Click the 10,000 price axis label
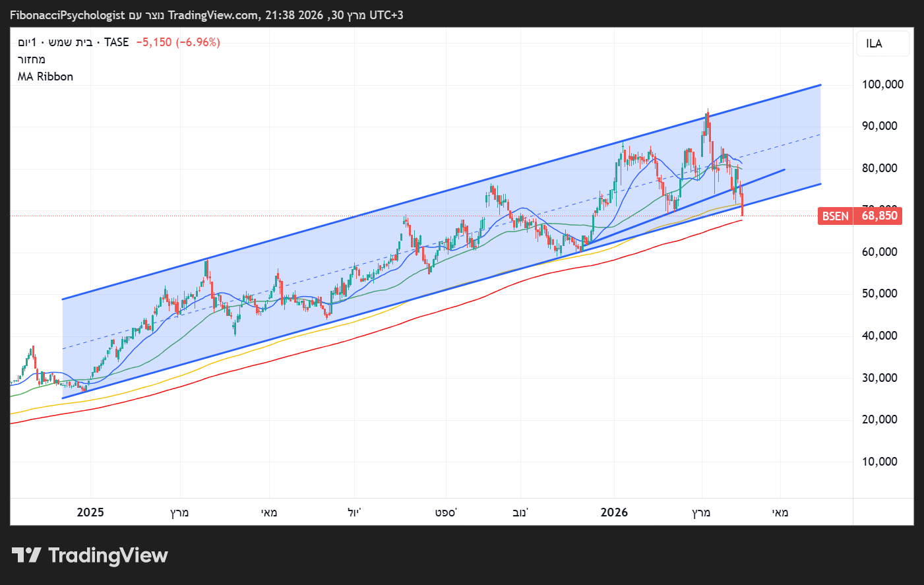Viewport: 924px width, 585px height. coord(879,462)
